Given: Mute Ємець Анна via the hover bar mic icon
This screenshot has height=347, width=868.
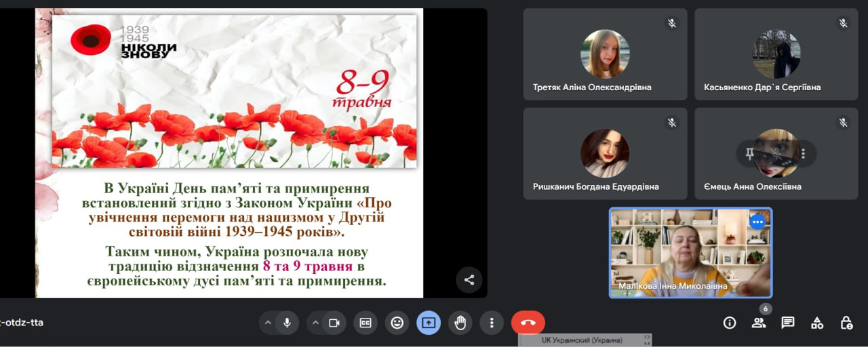Looking at the screenshot, I should (x=776, y=154).
